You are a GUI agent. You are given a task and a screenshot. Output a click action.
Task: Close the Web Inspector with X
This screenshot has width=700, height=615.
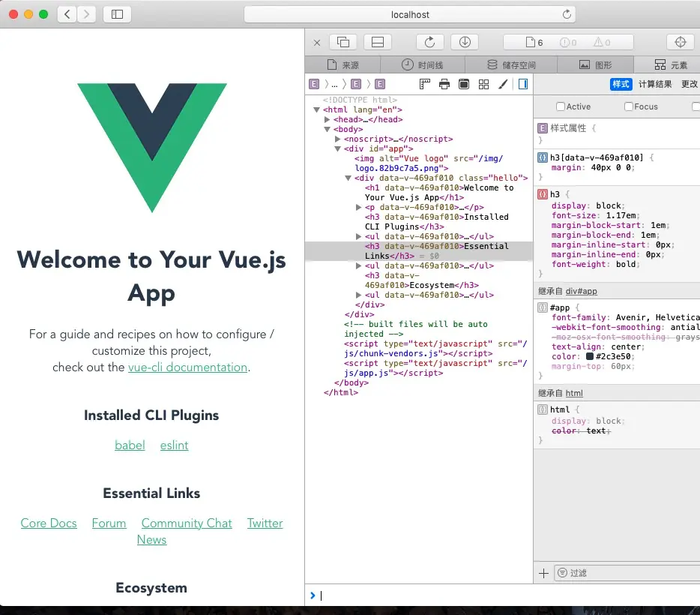(x=317, y=43)
